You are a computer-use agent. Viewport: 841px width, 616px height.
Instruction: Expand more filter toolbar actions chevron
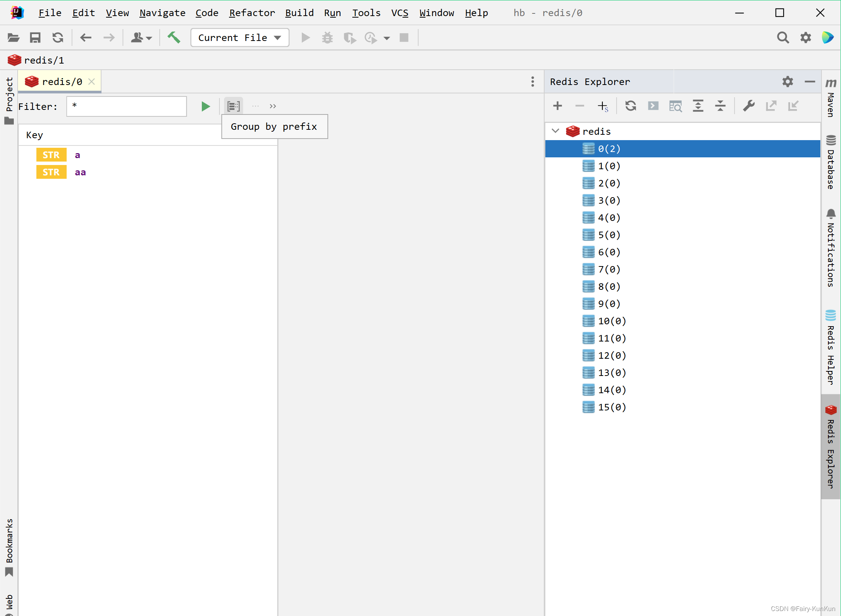(273, 106)
